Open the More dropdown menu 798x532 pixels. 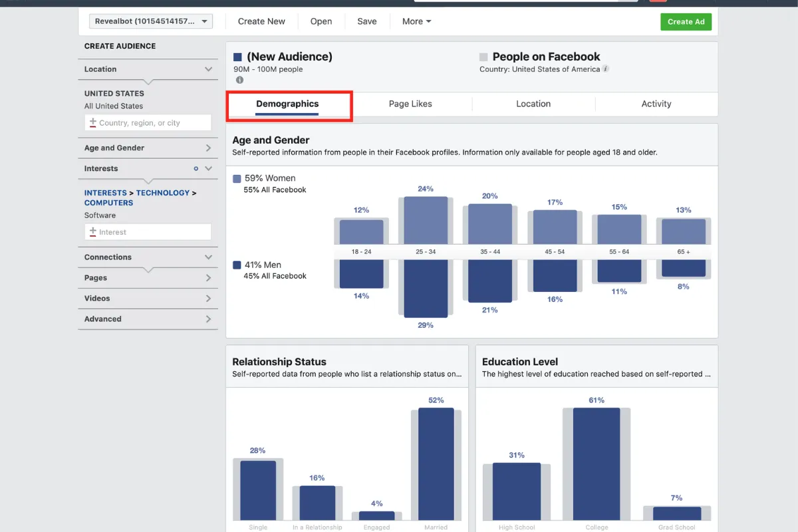[416, 21]
